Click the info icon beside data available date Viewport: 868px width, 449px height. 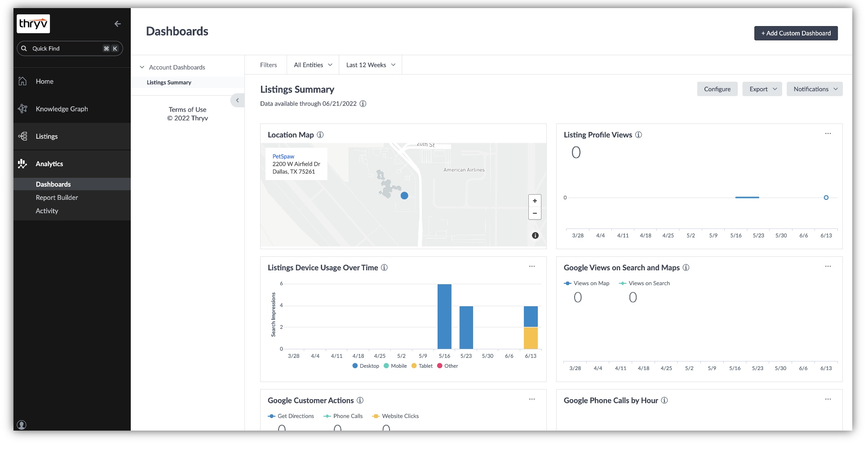pyautogui.click(x=363, y=104)
